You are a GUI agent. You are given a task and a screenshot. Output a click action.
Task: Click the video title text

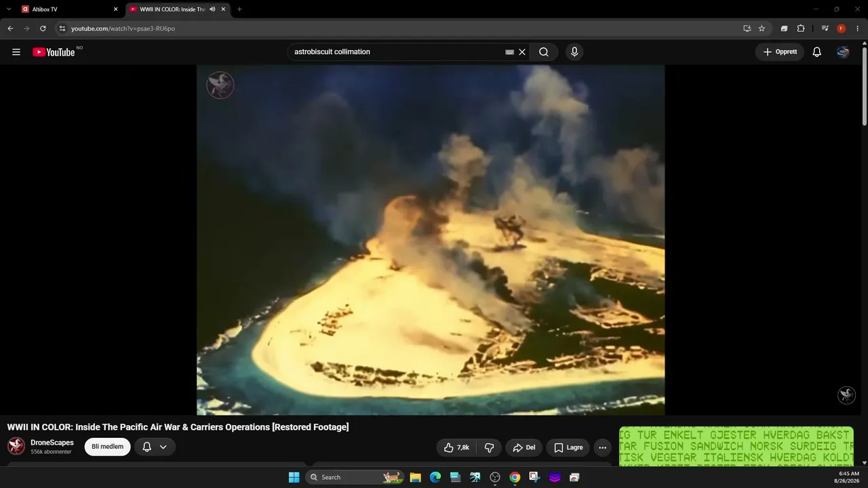tap(178, 427)
